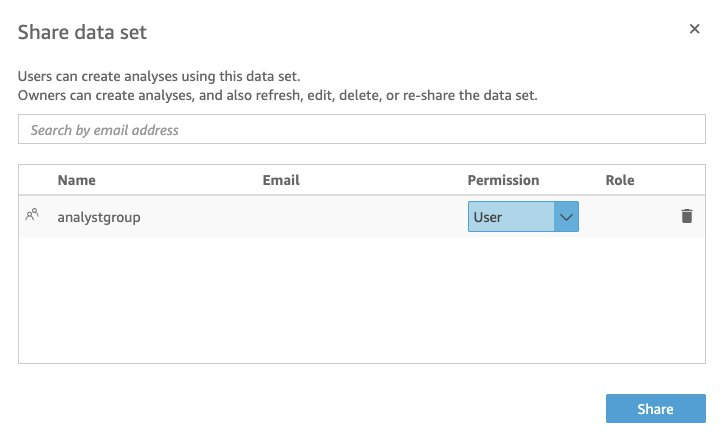The image size is (725, 433).
Task: Click the 'User' text in permission selector
Action: click(488, 216)
